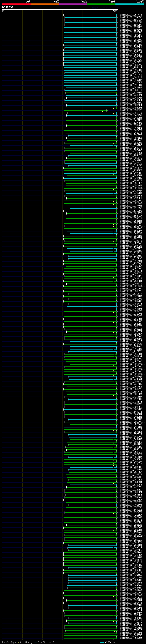The height and width of the screenshot is (644, 146).
Task: Select hit label UniRef100_Q8GTQ9
Action: [x=131, y=40]
